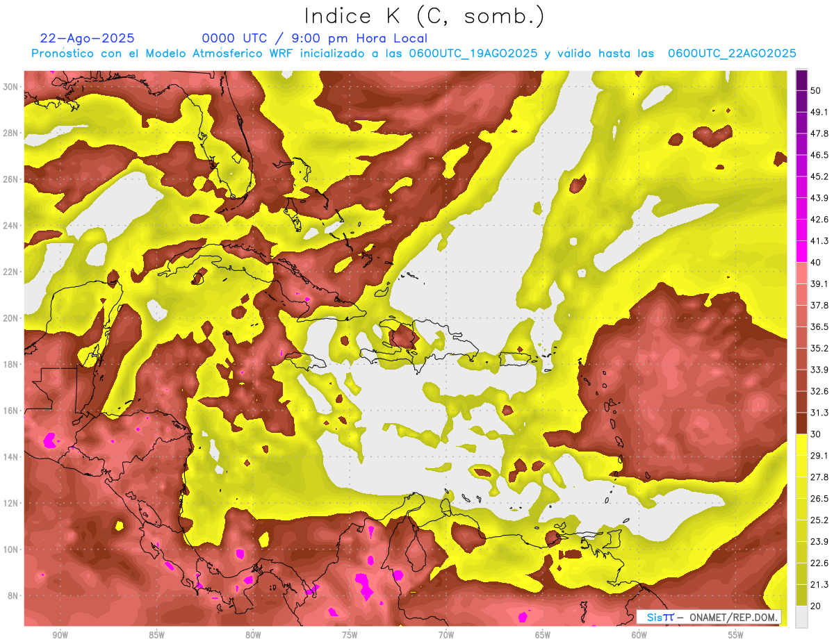Screen dimensions: 834x644
Task: Click the "80W" longitude label
Action: (x=253, y=636)
